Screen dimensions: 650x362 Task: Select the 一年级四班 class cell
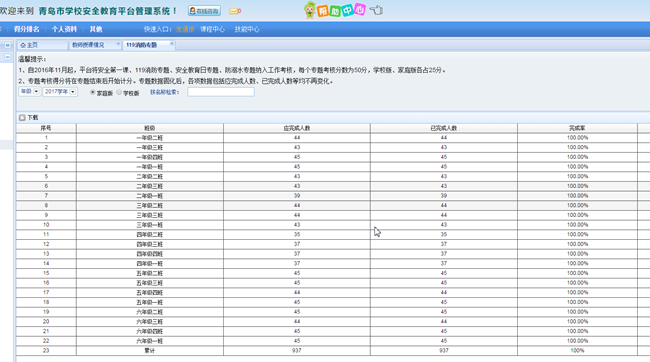coord(150,157)
